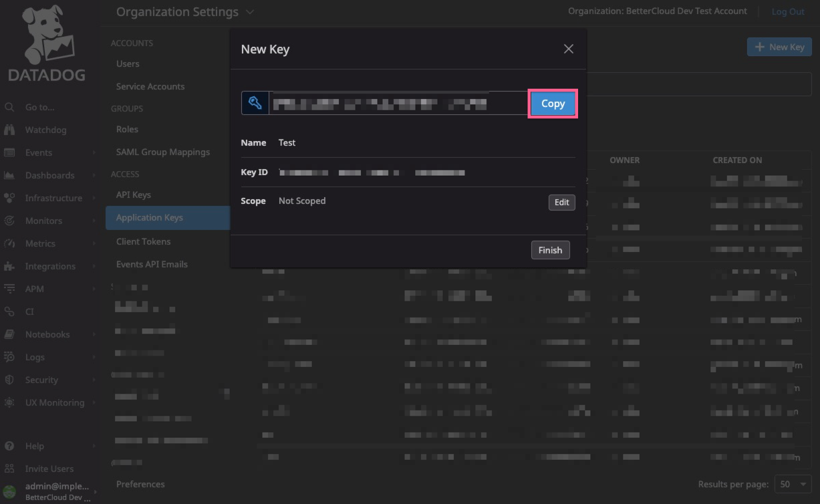Select the Monitors icon
820x504 pixels.
9,221
